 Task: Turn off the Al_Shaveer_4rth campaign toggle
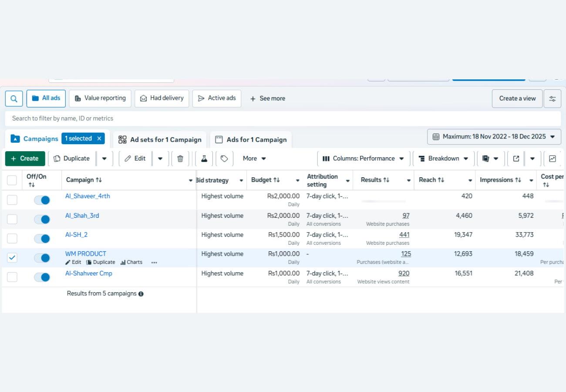pos(42,200)
